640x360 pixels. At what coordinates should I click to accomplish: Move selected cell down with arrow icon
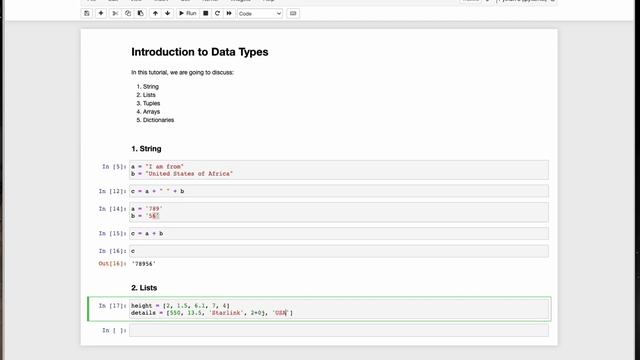168,13
